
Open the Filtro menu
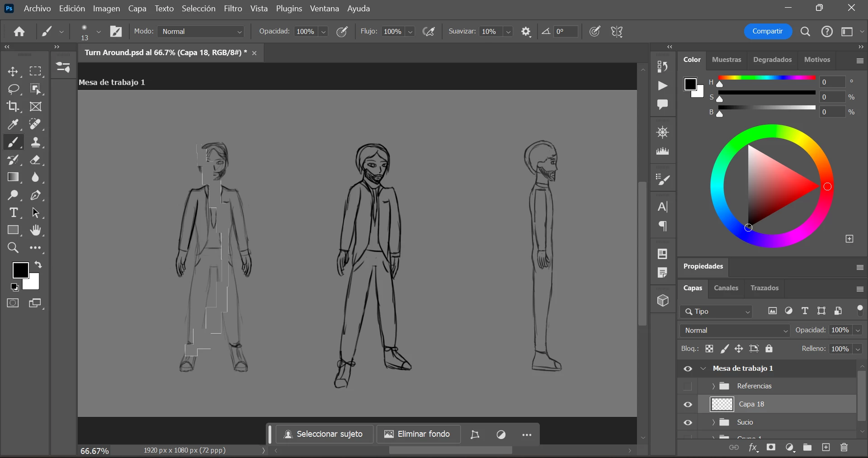tap(233, 9)
